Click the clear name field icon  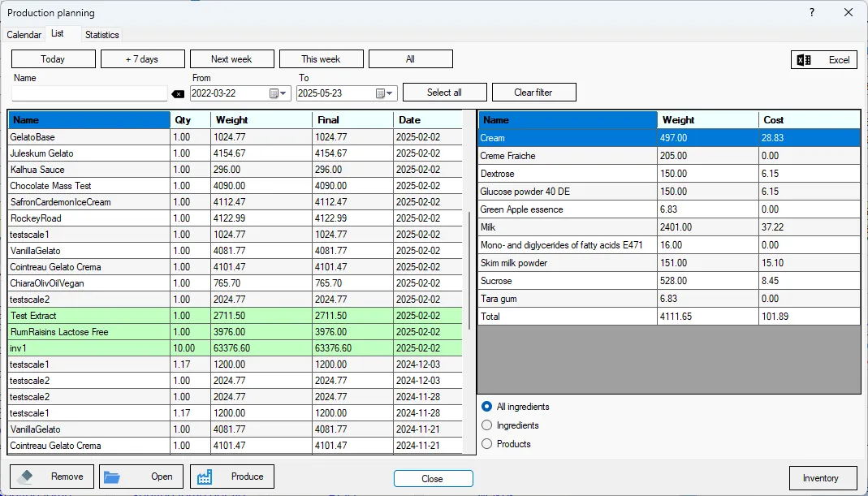178,94
